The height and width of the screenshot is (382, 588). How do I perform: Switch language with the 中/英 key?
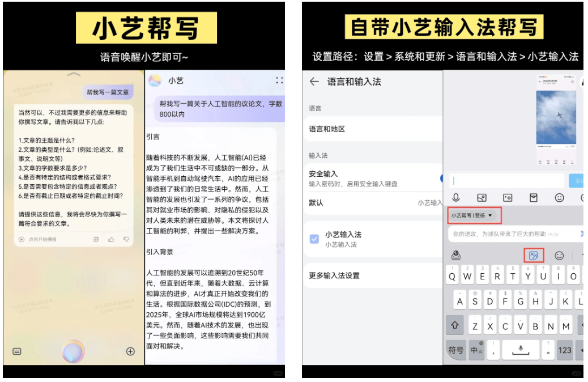pos(476,350)
